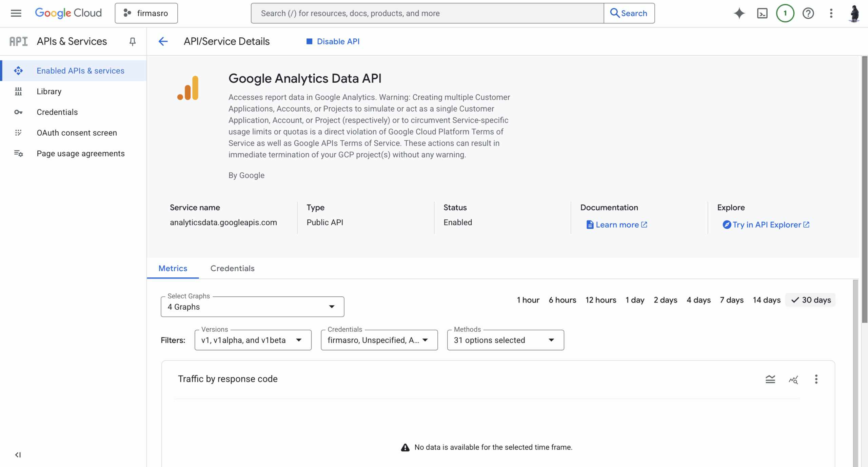Switch to the Metrics tab
868x467 pixels.
pos(173,268)
